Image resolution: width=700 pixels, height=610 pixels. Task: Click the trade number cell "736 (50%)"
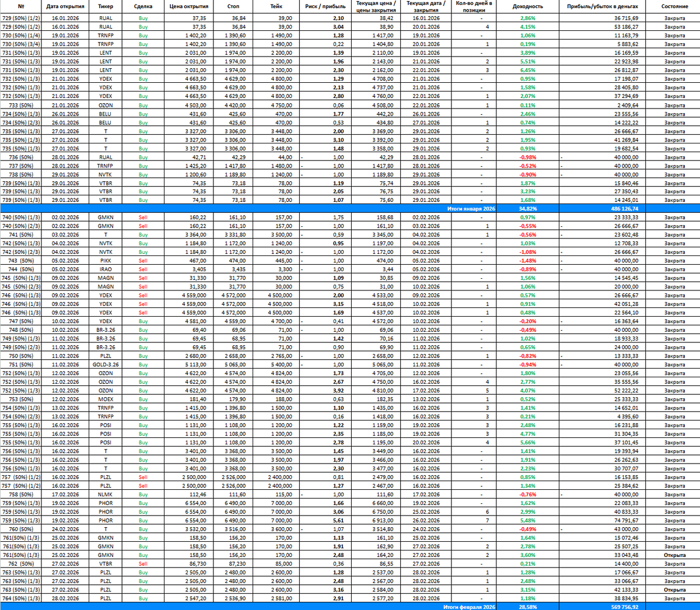coord(21,157)
